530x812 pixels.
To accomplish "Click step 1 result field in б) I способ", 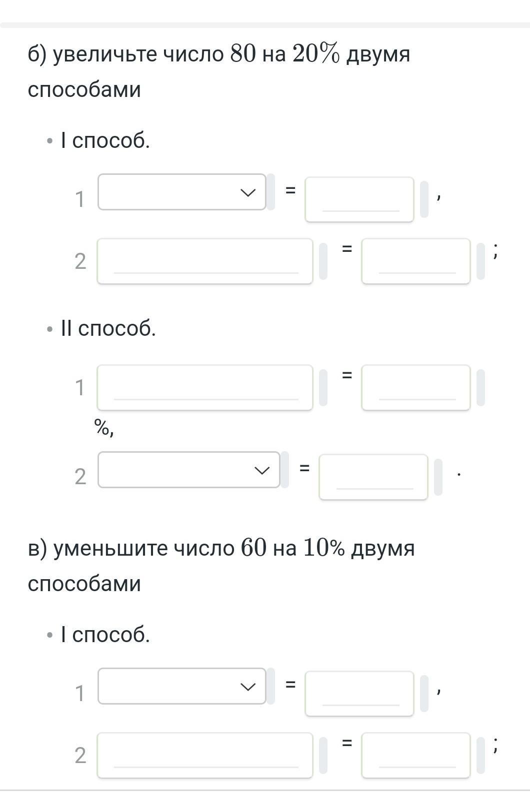I will [x=359, y=199].
